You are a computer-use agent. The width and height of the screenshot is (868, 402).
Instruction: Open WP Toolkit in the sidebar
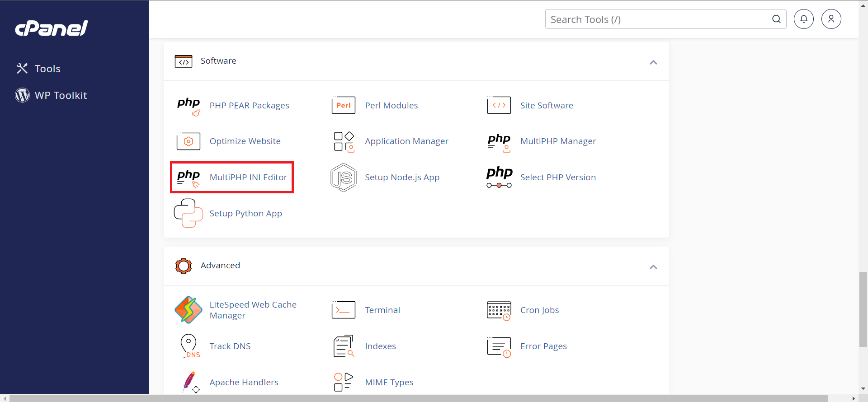(x=61, y=95)
